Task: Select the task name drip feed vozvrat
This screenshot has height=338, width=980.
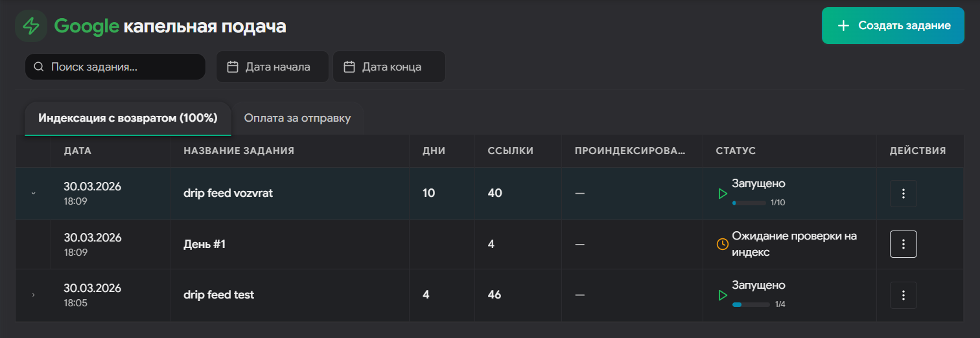Action: pos(228,194)
